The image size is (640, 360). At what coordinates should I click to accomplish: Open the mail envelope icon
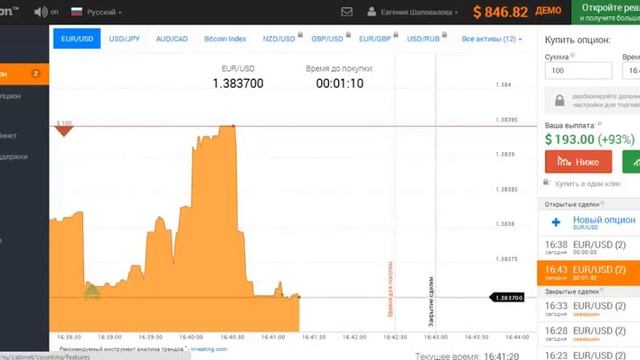click(x=347, y=12)
